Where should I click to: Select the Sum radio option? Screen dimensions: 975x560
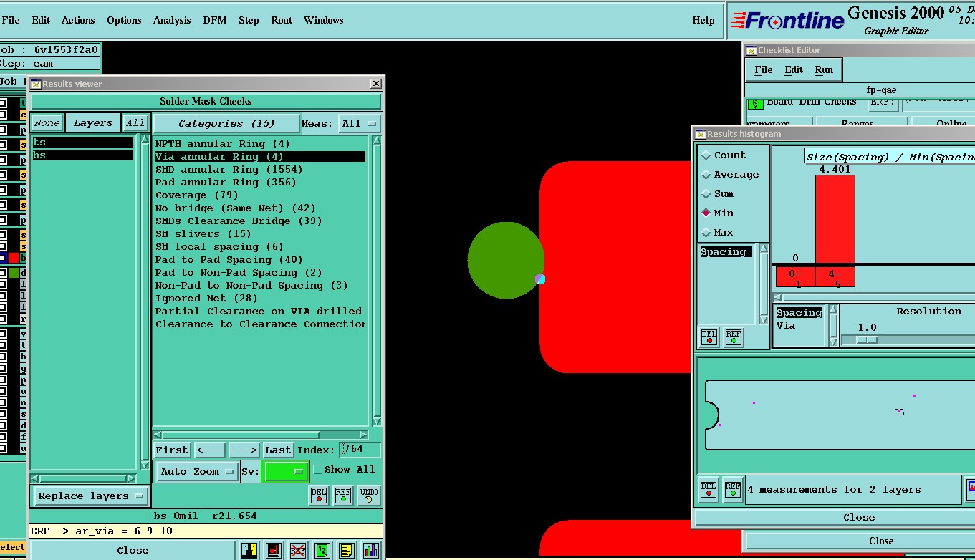(718, 193)
